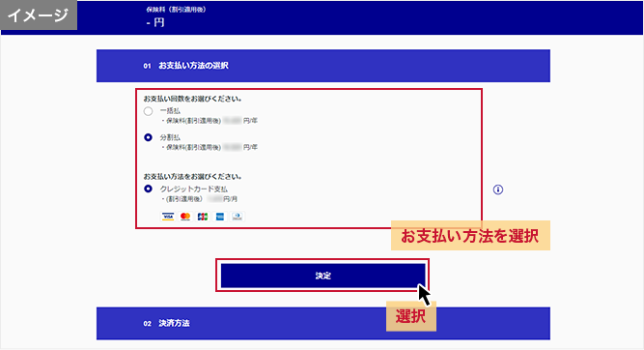The width and height of the screenshot is (644, 350).
Task: Click the Mastercard logo
Action: click(x=185, y=217)
